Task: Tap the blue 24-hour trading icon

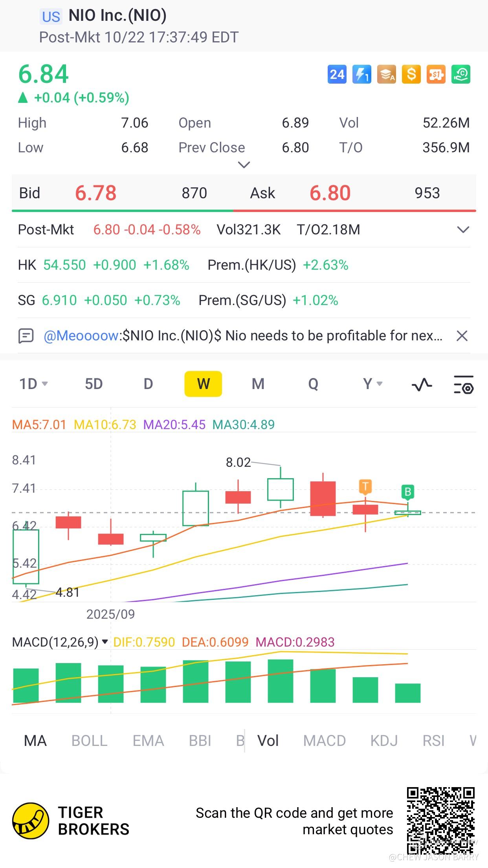Action: (x=337, y=74)
